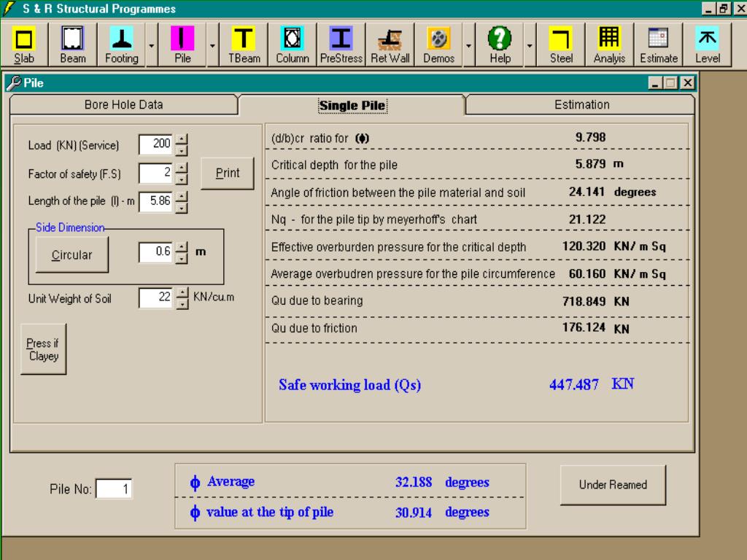Close the Pile window
Viewport: 747px width, 560px height.
click(687, 83)
